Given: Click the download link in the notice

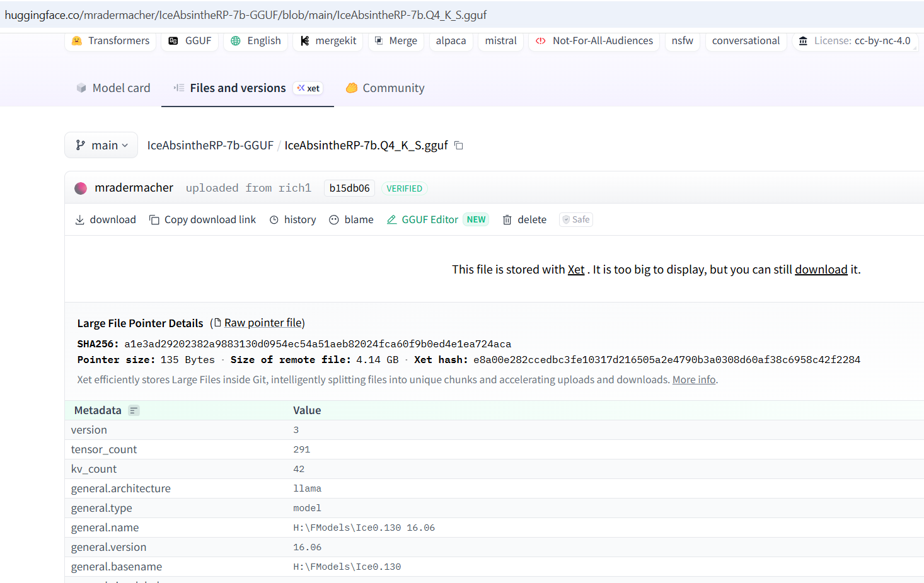Looking at the screenshot, I should click(x=821, y=270).
